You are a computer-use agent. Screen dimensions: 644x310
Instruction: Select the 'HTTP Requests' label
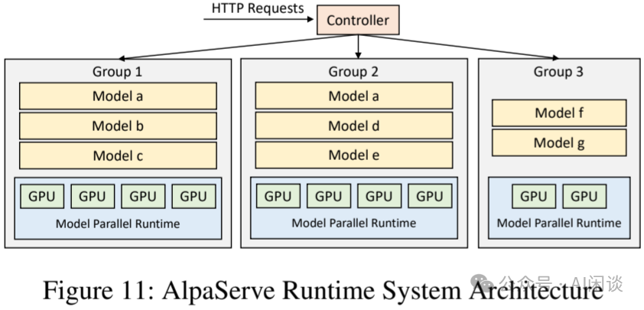click(258, 8)
